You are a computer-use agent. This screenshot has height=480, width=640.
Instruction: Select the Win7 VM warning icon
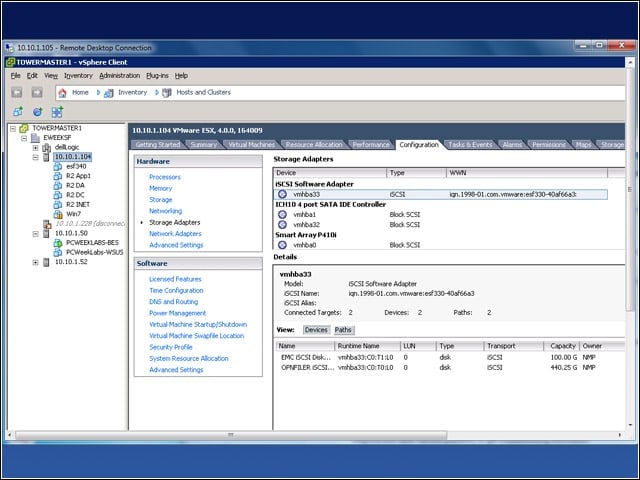click(58, 214)
